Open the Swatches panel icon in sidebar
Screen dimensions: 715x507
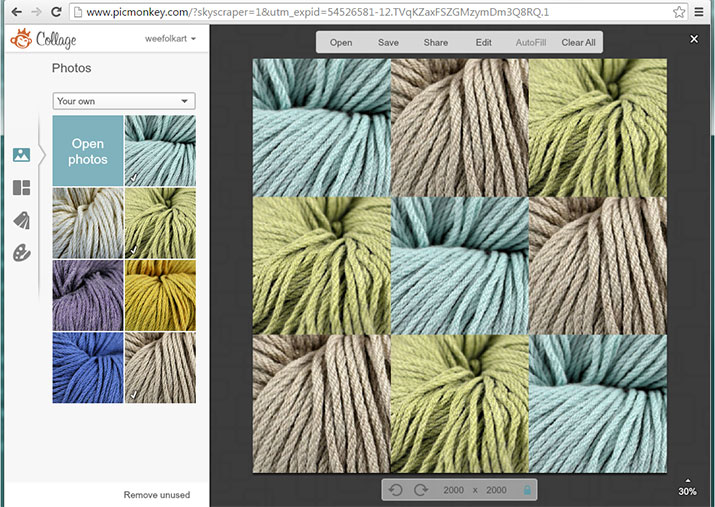pos(21,221)
